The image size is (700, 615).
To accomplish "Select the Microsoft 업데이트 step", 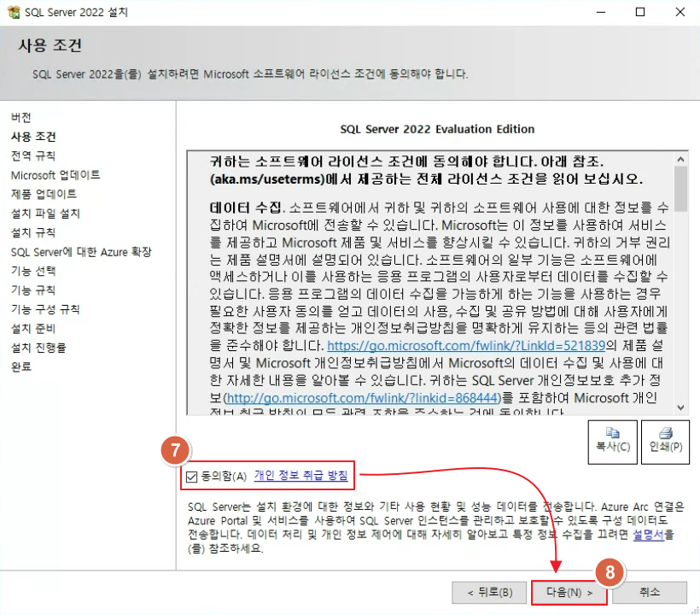I will coord(55,175).
